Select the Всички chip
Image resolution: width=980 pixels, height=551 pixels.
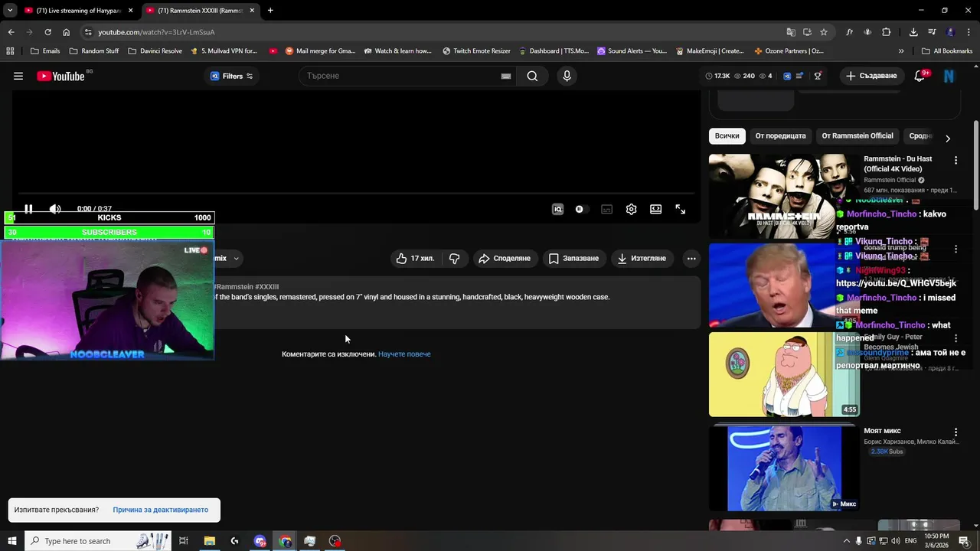point(727,136)
